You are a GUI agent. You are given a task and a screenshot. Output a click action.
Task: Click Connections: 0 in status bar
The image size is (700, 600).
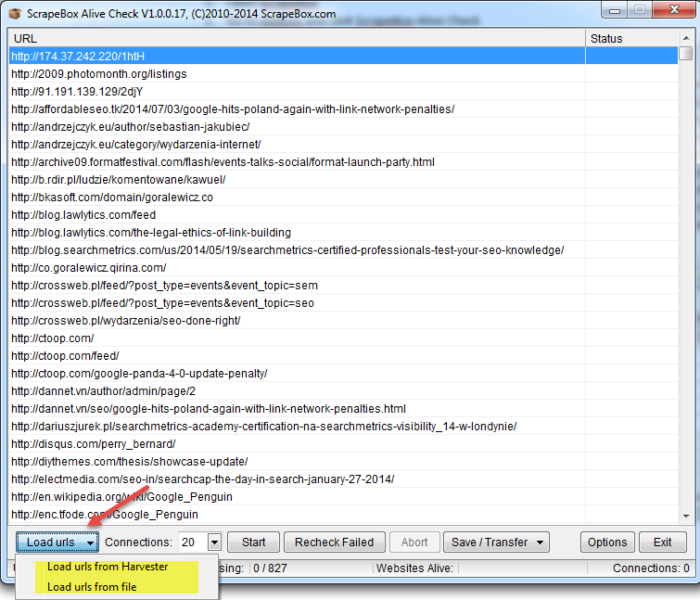coord(651,568)
